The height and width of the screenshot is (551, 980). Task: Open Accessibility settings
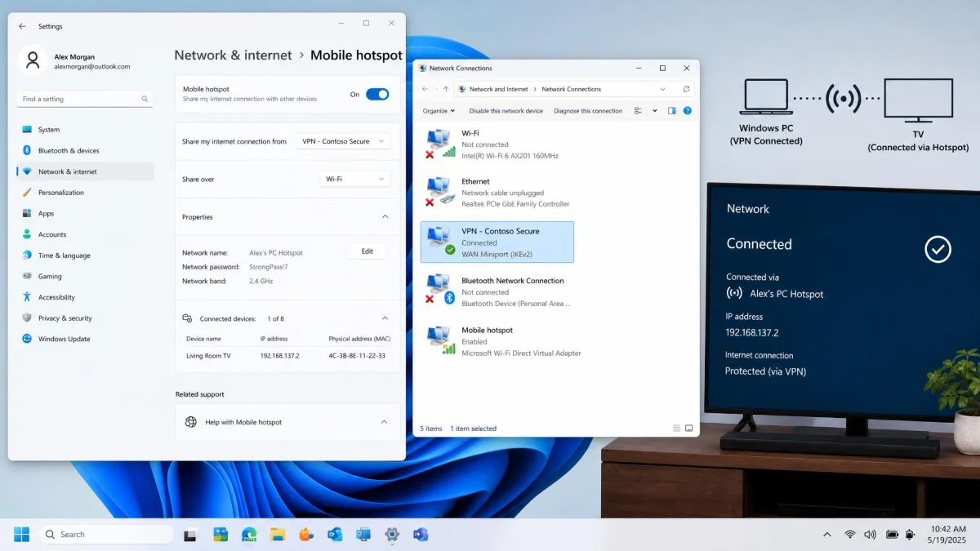[85, 297]
